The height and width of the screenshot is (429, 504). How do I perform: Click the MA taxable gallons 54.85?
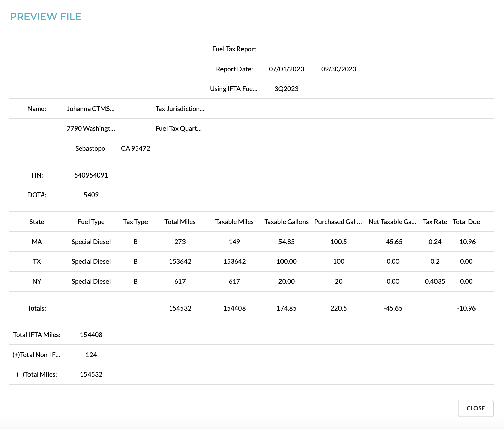coord(287,242)
